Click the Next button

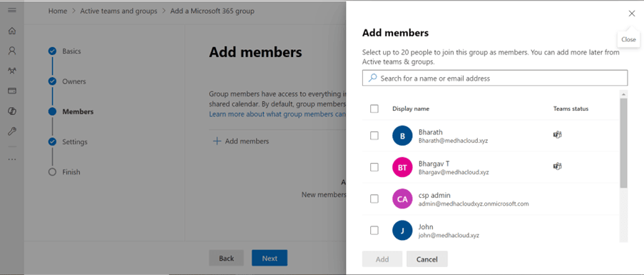(270, 258)
